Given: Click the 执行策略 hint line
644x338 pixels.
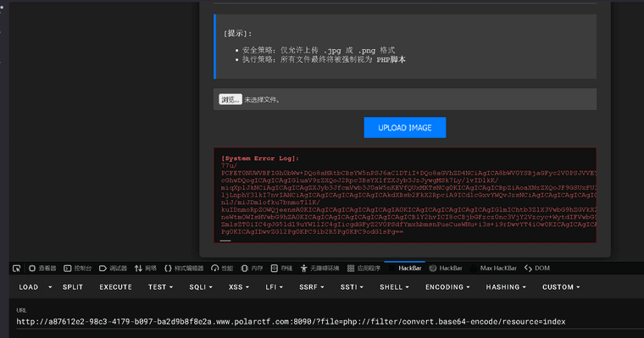Looking at the screenshot, I should 324,59.
